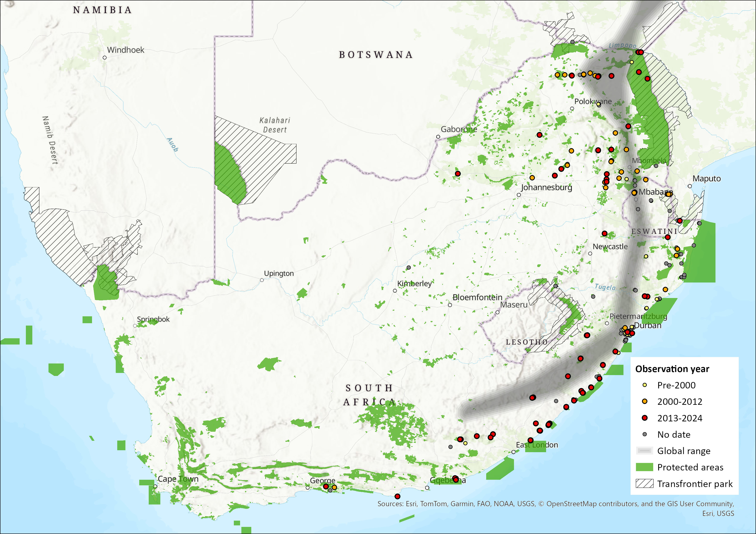Click the 2013-2024 red legend dot
This screenshot has width=756, height=534.
[x=645, y=418]
